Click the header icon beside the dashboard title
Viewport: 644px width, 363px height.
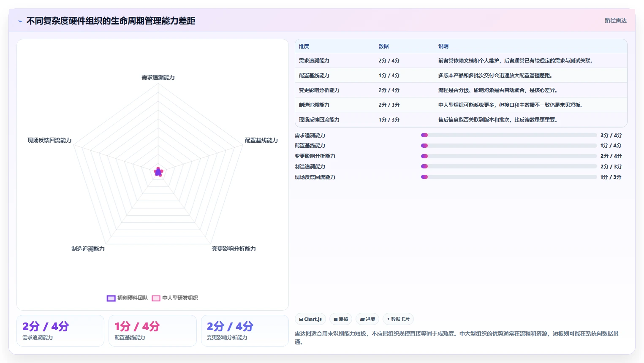click(20, 21)
